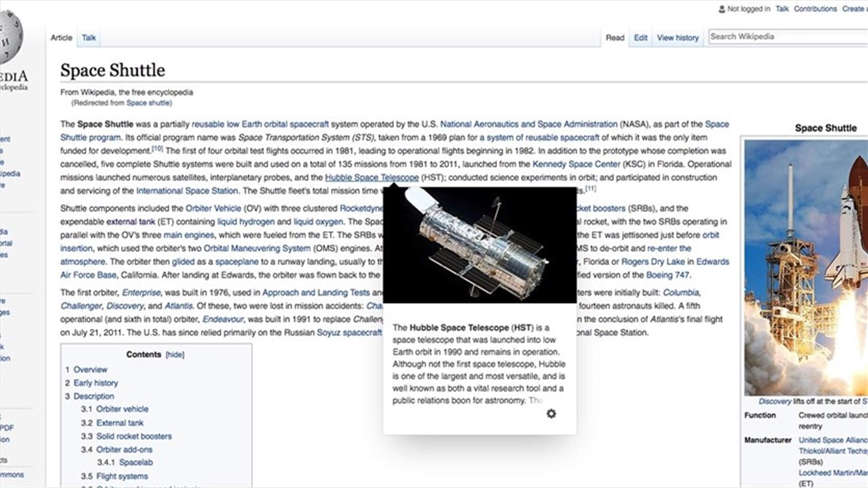Image resolution: width=868 pixels, height=488 pixels.
Task: Open the liquid hydrogen link
Action: tap(245, 222)
